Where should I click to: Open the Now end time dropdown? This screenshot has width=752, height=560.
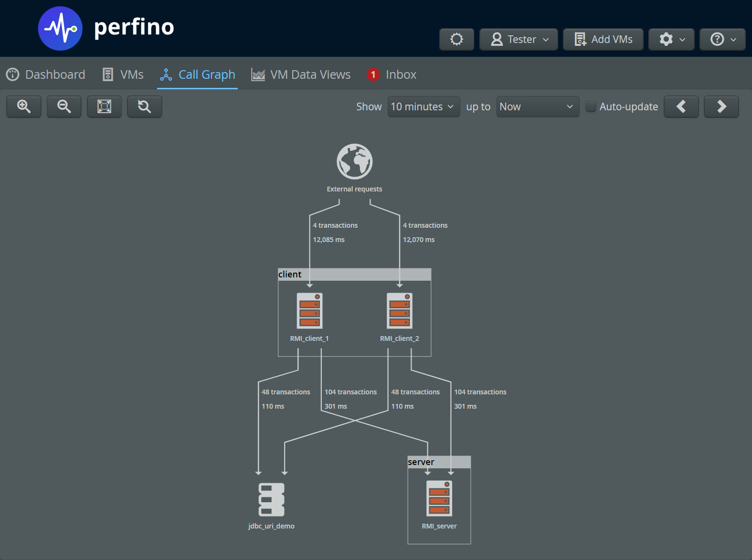(537, 106)
